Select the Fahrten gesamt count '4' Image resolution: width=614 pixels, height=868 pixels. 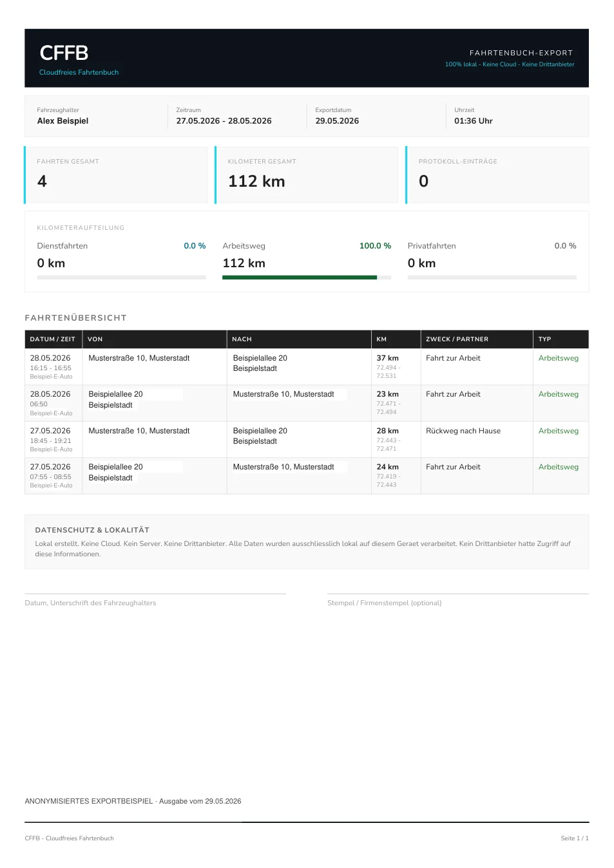coord(42,182)
